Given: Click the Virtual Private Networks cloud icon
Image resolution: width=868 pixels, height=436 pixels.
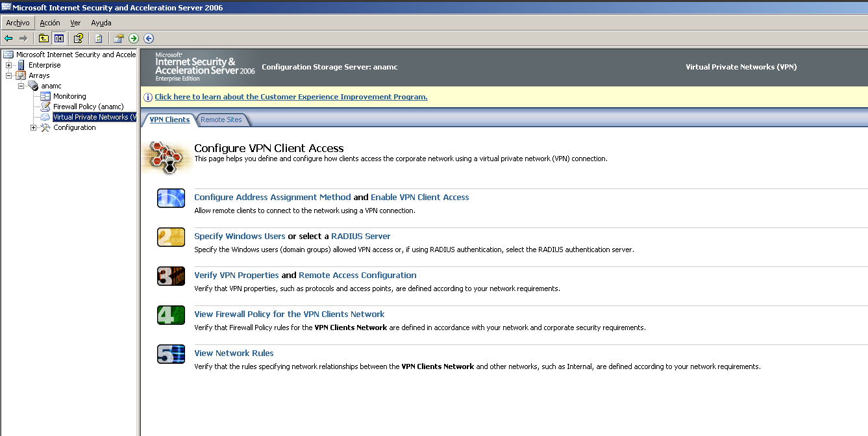Looking at the screenshot, I should pyautogui.click(x=45, y=117).
